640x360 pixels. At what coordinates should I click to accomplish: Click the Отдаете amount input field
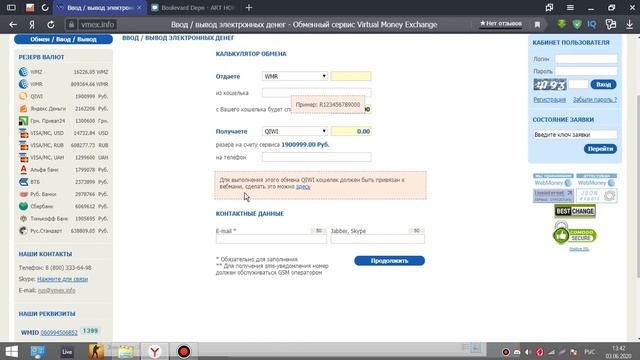point(351,76)
